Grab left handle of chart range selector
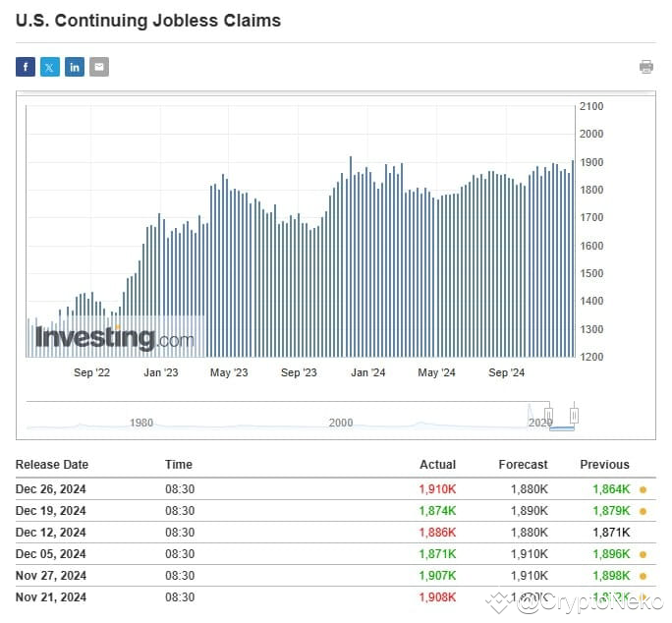Viewport: 672px width, 623px height. click(x=549, y=415)
